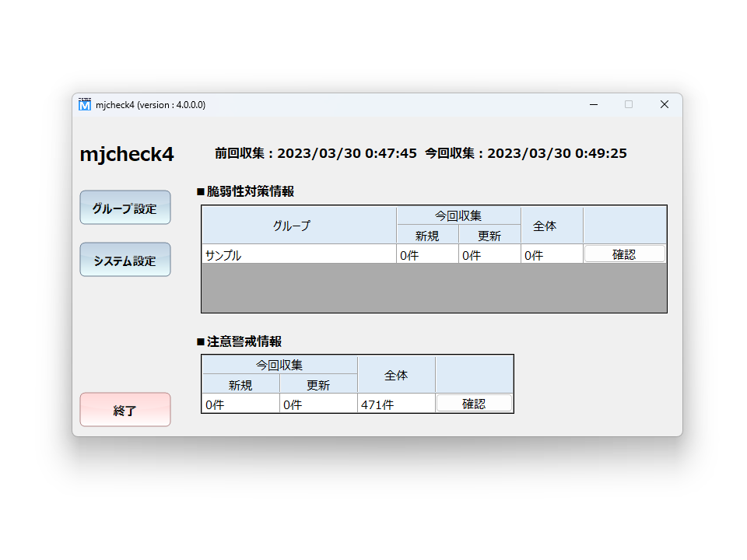
Task: Click the mjcheck4 application icon in the title bar
Action: coord(86,104)
